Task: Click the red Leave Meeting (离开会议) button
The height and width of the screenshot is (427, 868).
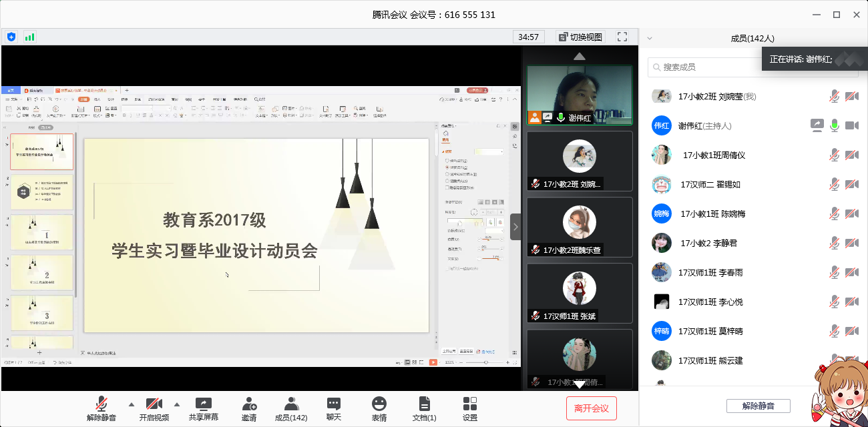Action: tap(591, 408)
